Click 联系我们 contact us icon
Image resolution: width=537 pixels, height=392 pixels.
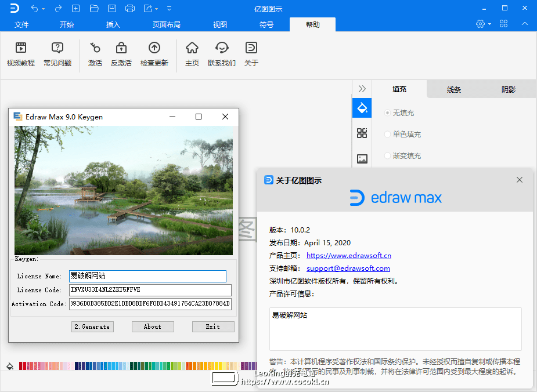click(222, 54)
